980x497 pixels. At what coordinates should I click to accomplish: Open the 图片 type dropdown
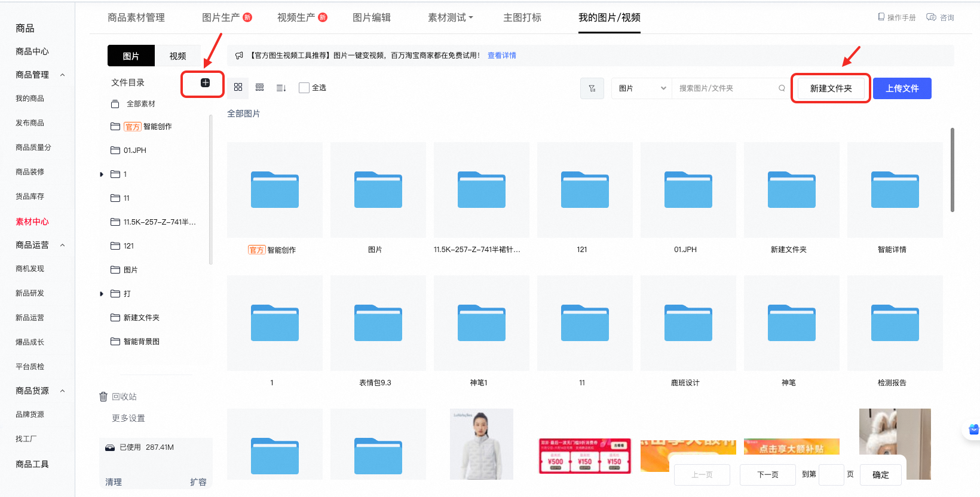642,88
